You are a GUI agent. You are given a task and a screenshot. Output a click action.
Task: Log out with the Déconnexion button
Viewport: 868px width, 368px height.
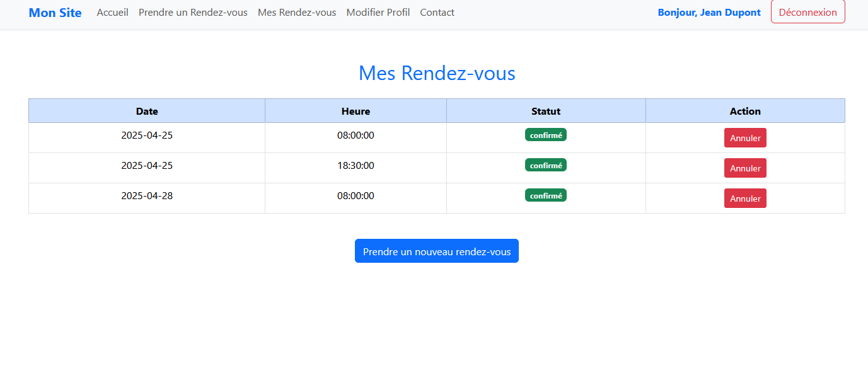(807, 13)
